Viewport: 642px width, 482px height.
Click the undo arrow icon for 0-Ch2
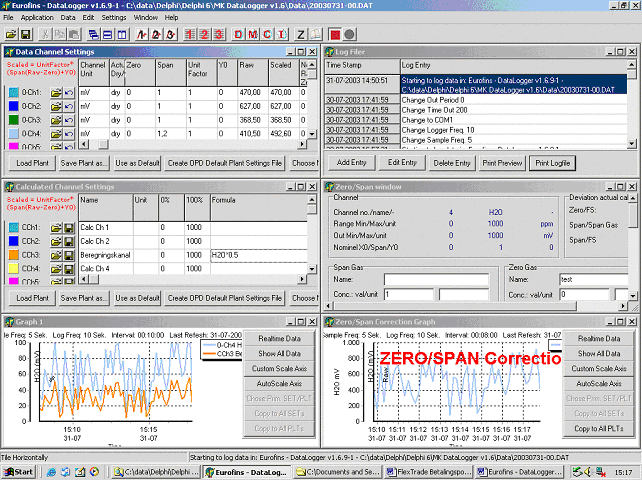click(x=69, y=106)
